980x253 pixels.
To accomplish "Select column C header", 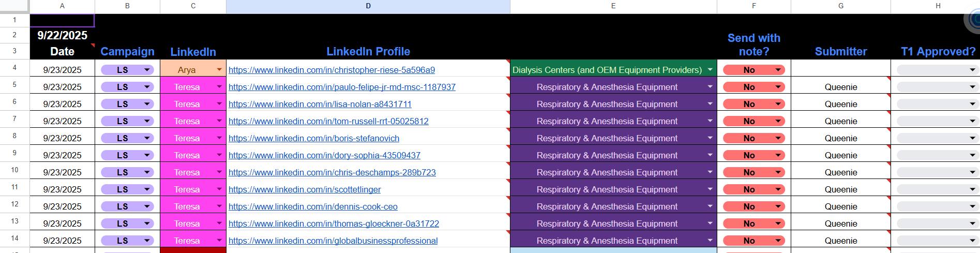I will point(193,6).
